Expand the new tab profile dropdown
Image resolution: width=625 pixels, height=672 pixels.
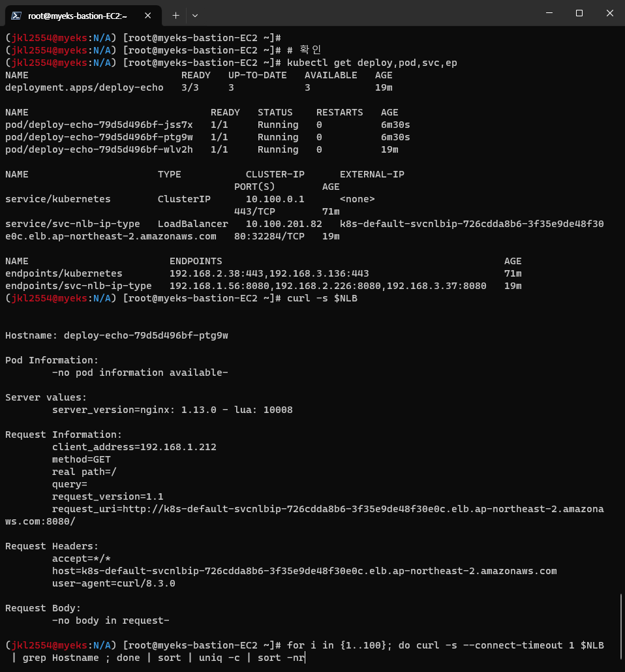pos(195,16)
